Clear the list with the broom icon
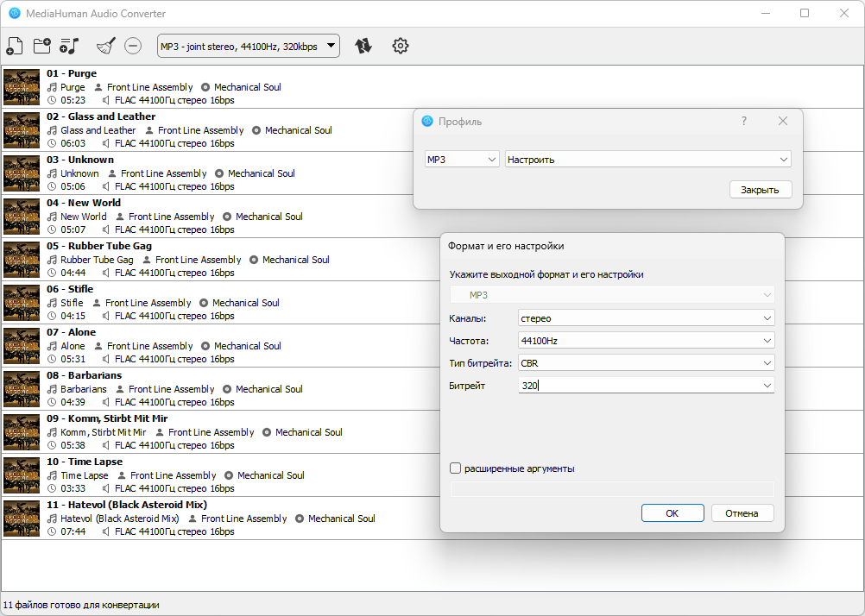The image size is (865, 616). click(x=106, y=46)
